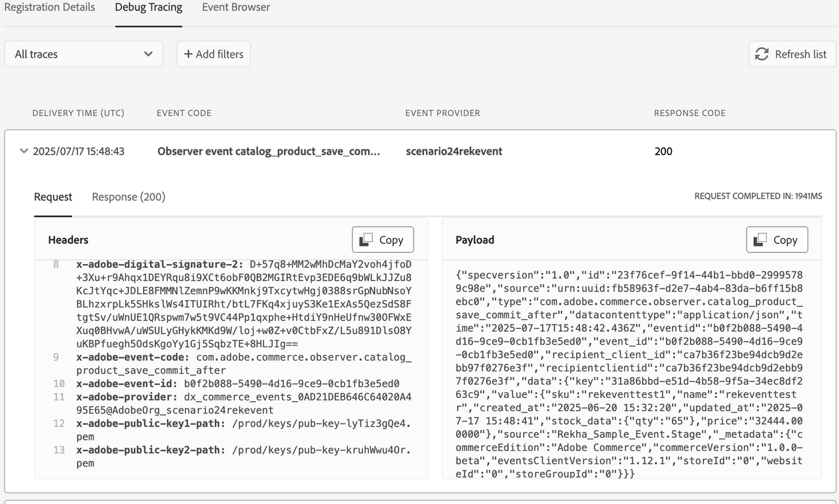The image size is (839, 504).
Task: Copy the request headers
Action: click(x=382, y=239)
